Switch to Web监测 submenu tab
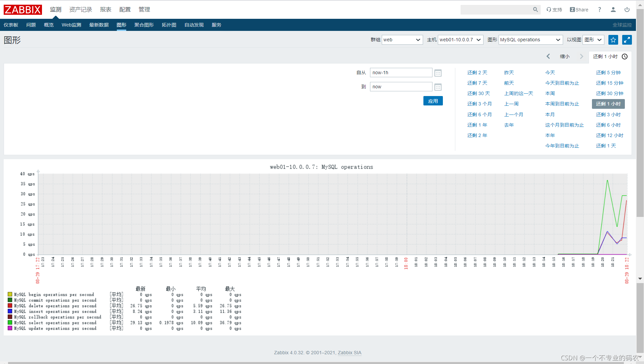Image resolution: width=644 pixels, height=364 pixels. point(72,25)
